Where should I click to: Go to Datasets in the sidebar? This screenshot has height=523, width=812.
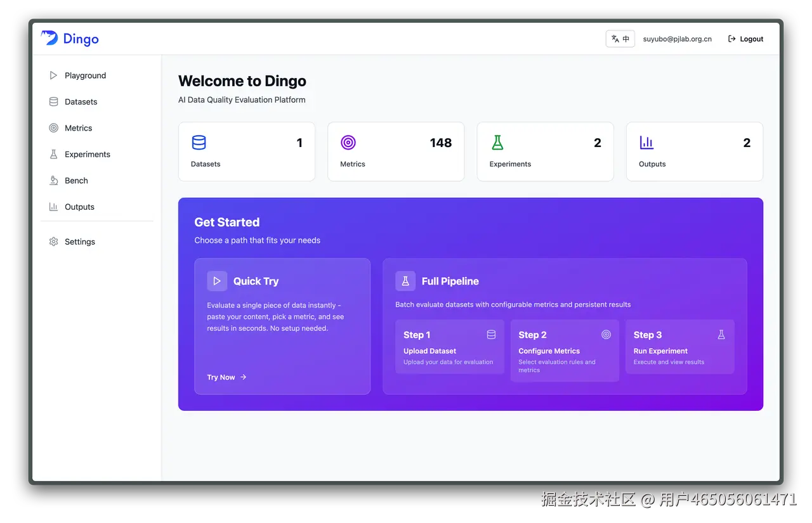(97, 101)
